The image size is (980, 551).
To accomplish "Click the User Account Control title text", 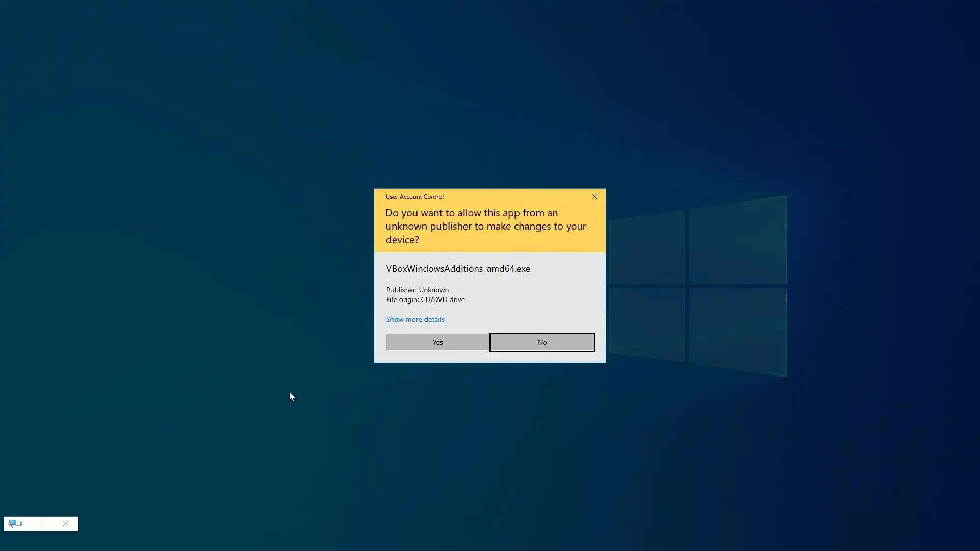I will pos(414,197).
